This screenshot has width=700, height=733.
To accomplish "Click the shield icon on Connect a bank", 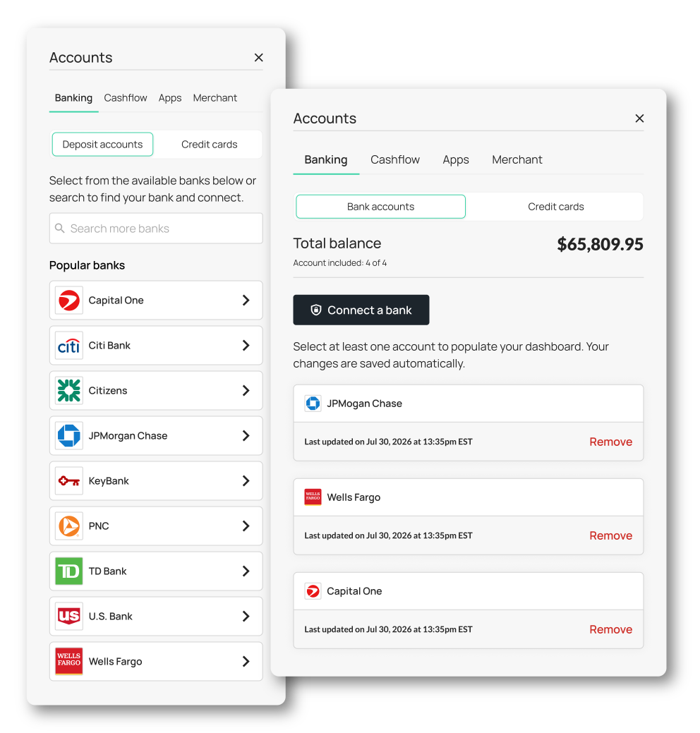I will click(316, 310).
